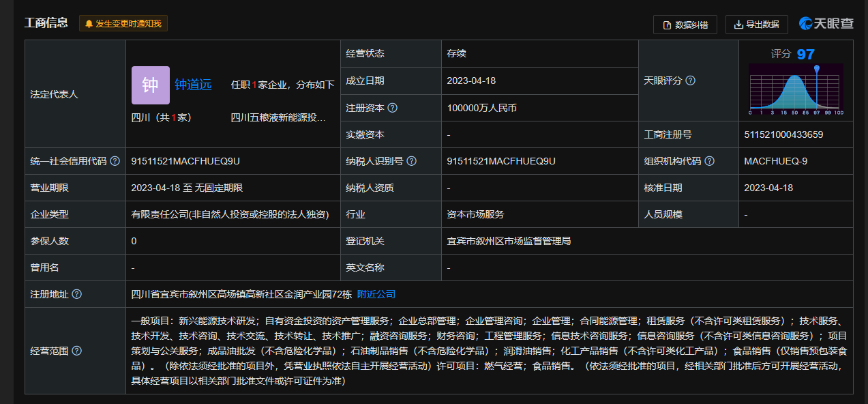Open legal representative 钟道远 profile link

pos(193,85)
